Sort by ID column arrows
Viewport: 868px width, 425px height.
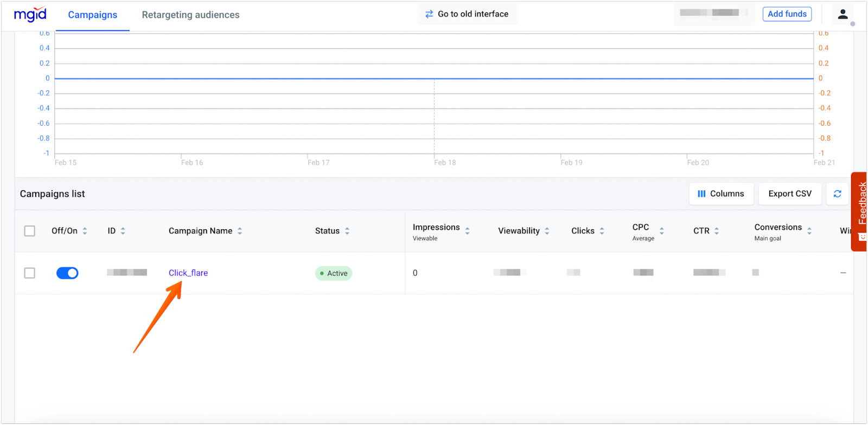point(123,231)
